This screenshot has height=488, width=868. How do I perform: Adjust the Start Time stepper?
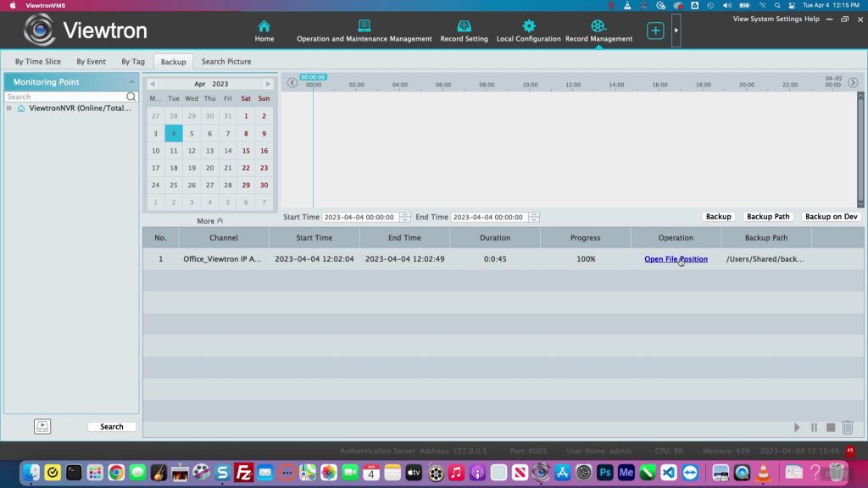[405, 217]
